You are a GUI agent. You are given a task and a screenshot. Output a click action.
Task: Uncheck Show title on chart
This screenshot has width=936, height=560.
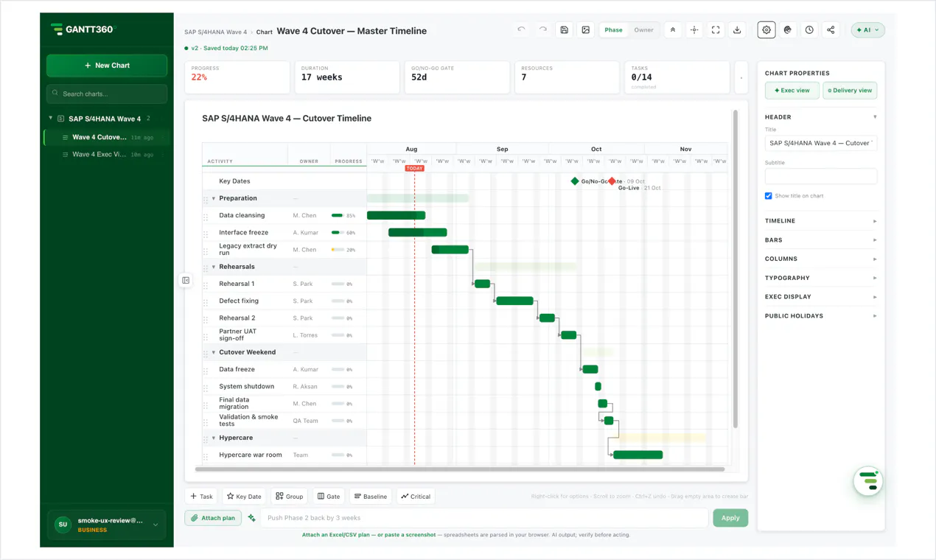pyautogui.click(x=769, y=196)
